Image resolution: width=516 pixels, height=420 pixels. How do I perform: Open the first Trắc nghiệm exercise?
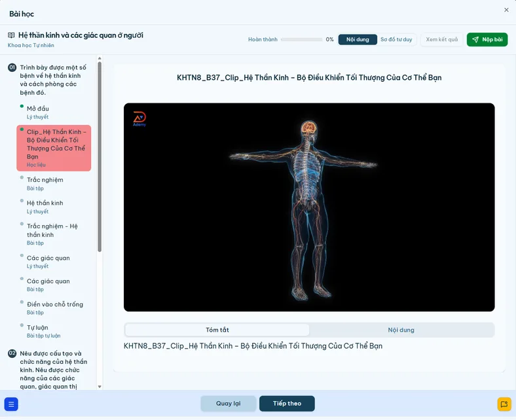pos(54,184)
